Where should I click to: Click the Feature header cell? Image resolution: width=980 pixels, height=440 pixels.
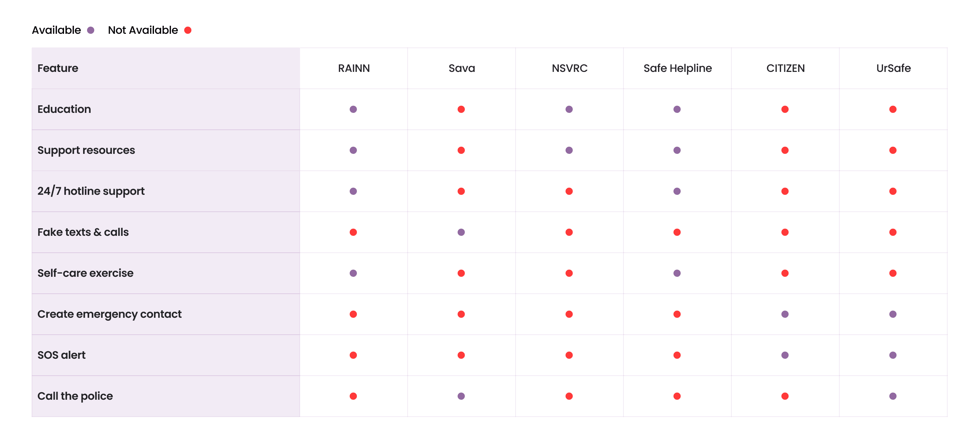(58, 68)
